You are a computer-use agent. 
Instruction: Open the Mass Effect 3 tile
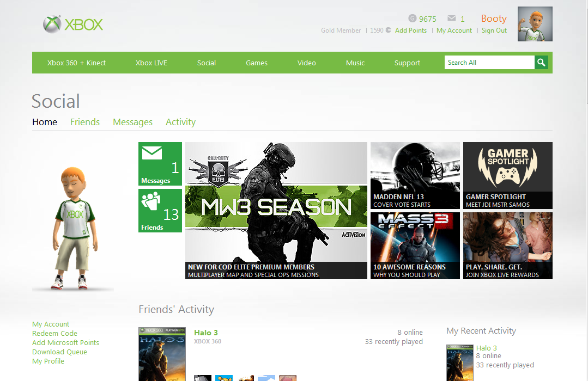[415, 246]
